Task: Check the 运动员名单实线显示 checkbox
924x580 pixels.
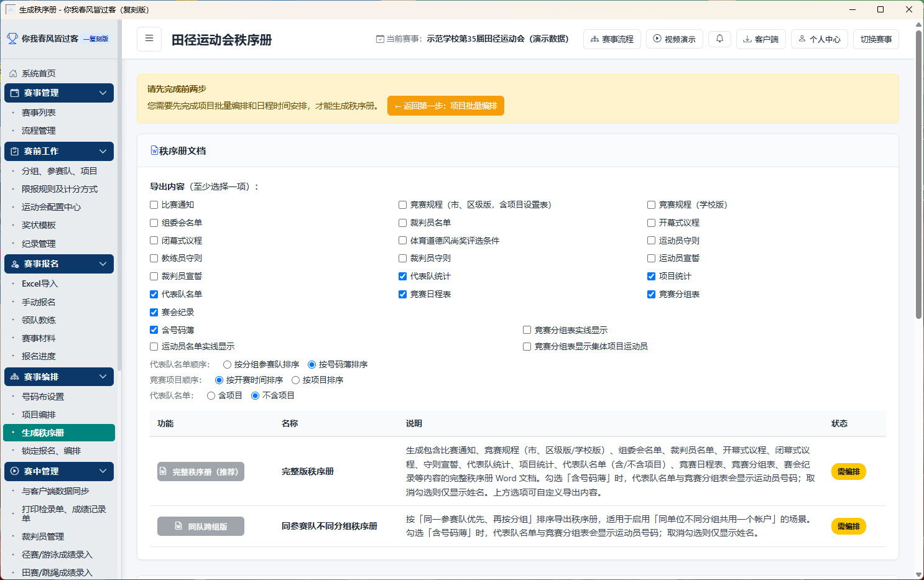Action: 154,346
